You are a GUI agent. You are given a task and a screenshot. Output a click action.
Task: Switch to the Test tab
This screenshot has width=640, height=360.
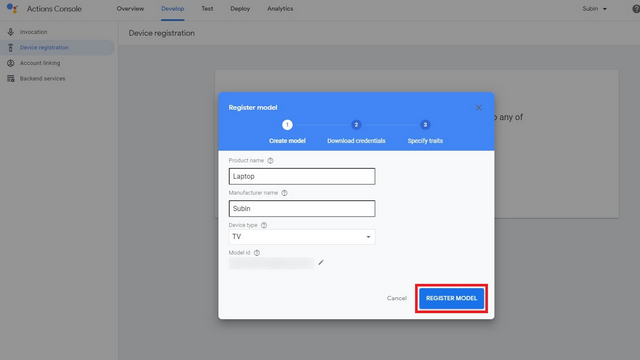pyautogui.click(x=207, y=9)
